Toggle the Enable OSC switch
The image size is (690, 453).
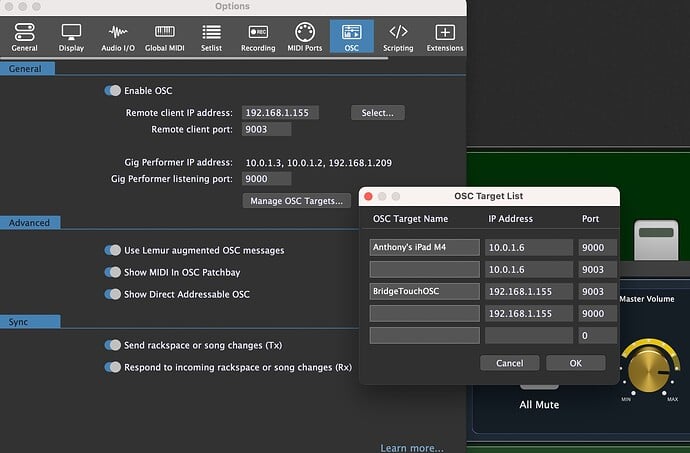[x=112, y=91]
